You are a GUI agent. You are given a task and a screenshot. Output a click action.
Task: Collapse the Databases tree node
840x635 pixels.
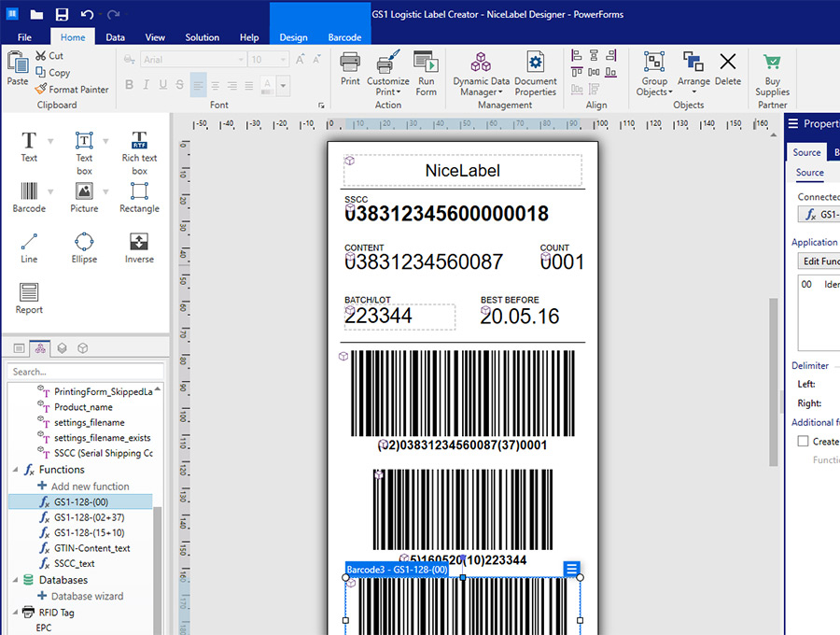click(15, 580)
